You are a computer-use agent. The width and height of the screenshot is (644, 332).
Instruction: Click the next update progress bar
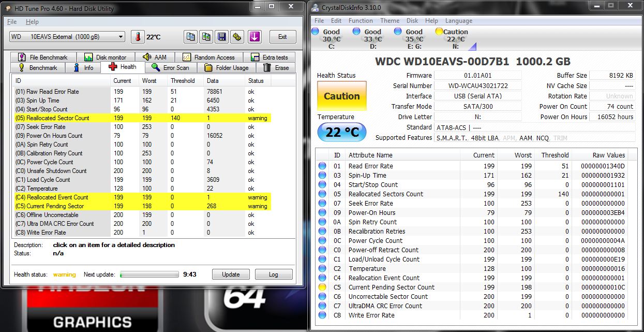pos(149,275)
